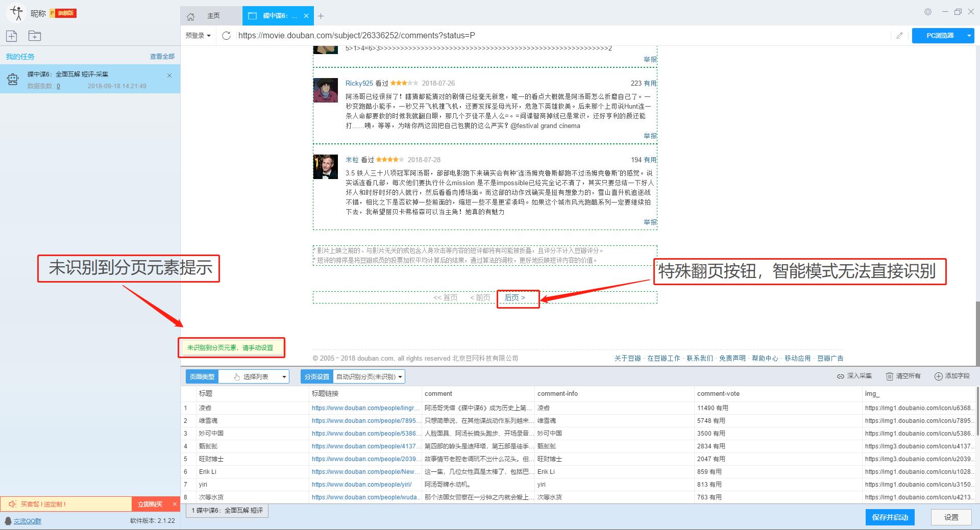Close the 碟中谍6 tab

tap(306, 16)
